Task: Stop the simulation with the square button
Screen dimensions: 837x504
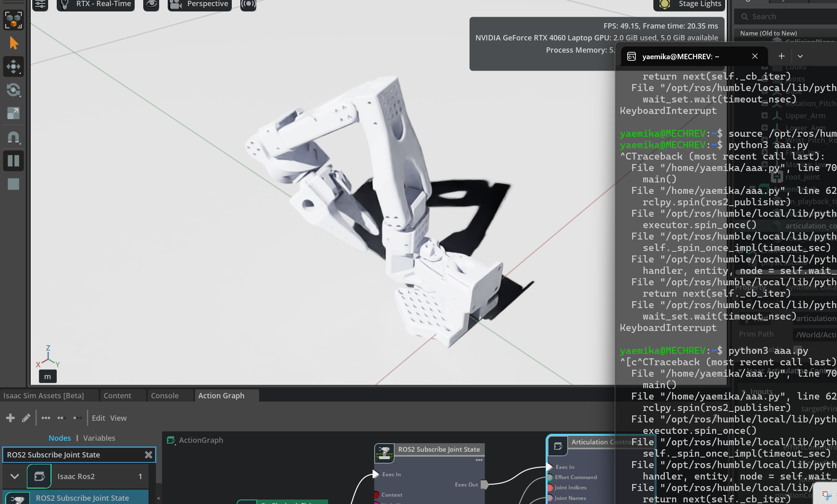Action: [13, 184]
